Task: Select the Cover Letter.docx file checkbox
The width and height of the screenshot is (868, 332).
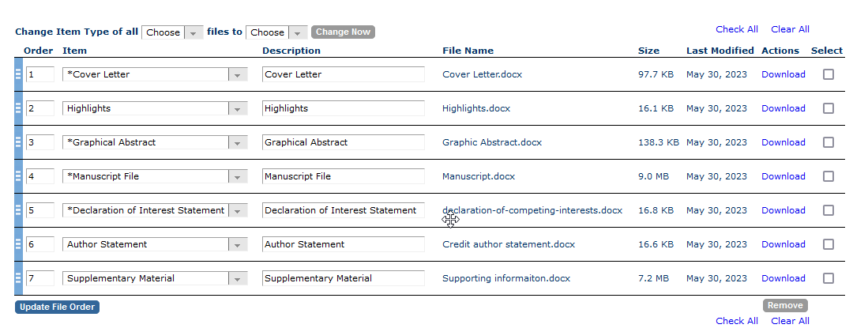Action: (x=828, y=74)
